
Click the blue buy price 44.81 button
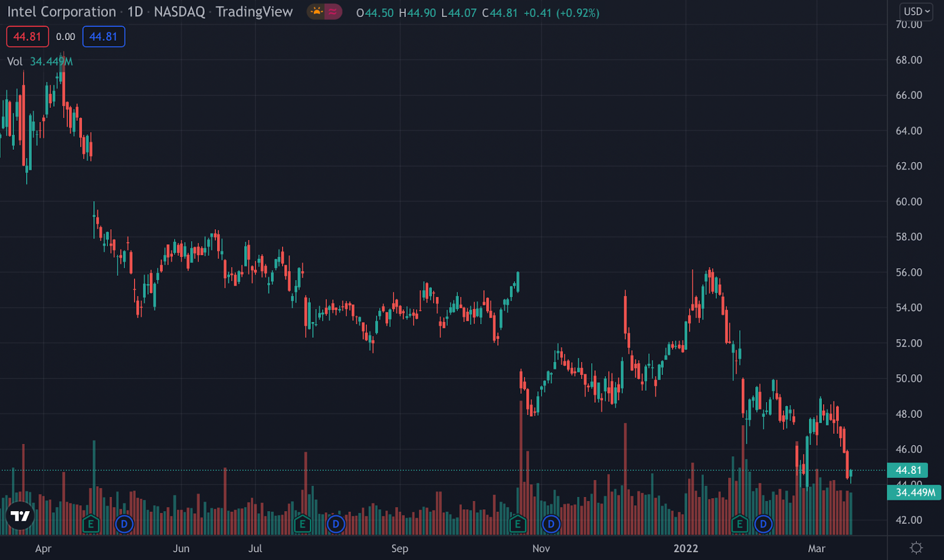click(x=104, y=37)
